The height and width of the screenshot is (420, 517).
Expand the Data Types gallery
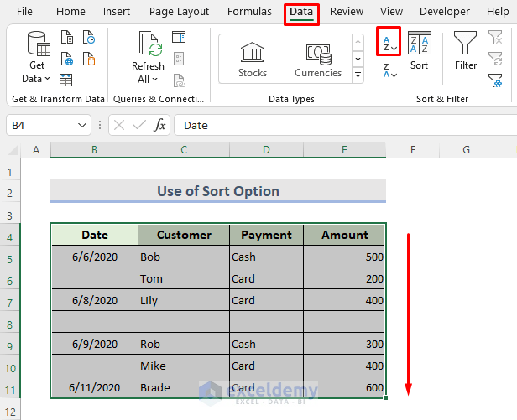tap(358, 75)
